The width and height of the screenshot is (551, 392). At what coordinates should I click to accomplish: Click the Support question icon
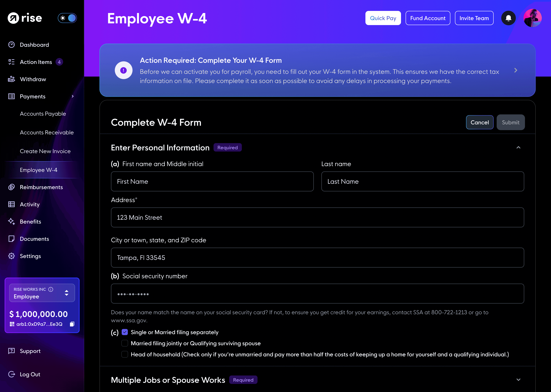[11, 351]
